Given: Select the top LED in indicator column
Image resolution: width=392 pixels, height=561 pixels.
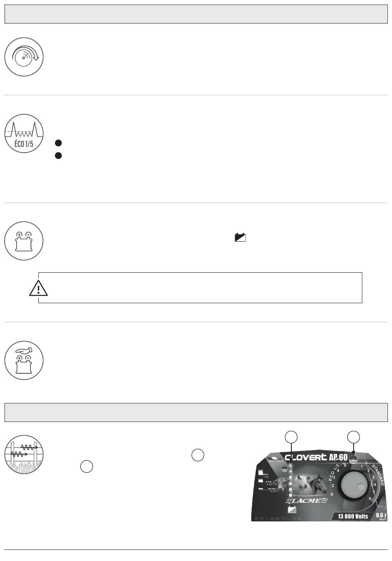Looking at the screenshot, I should (291, 466).
